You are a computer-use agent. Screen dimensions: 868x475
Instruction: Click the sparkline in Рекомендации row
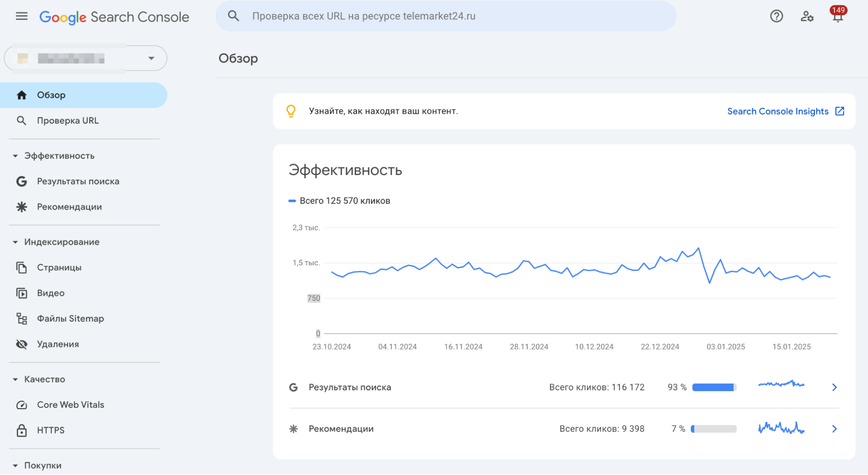click(781, 428)
